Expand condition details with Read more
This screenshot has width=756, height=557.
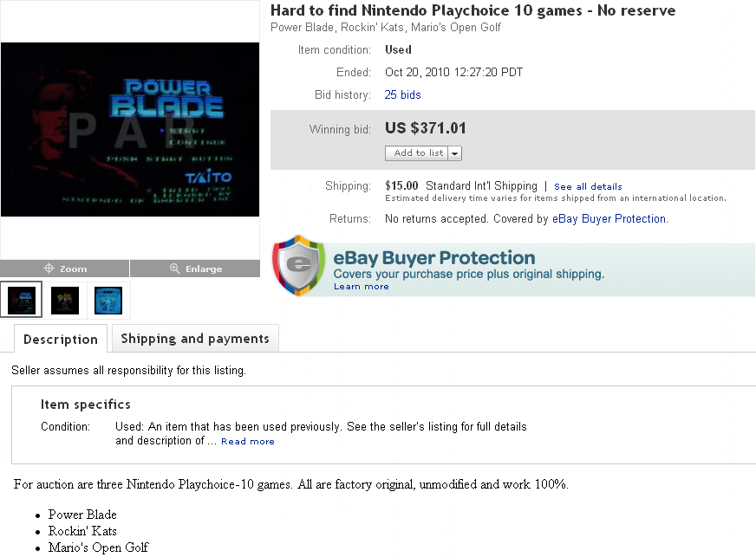[247, 442]
